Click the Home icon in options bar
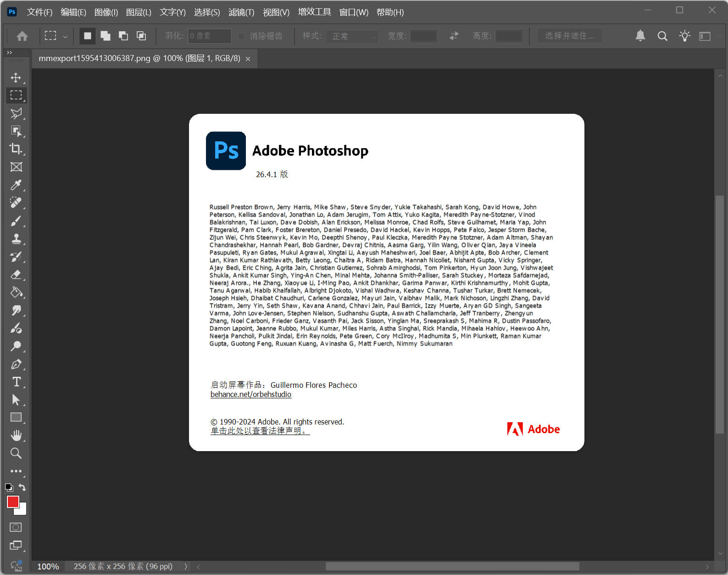The width and height of the screenshot is (728, 575). (x=22, y=36)
